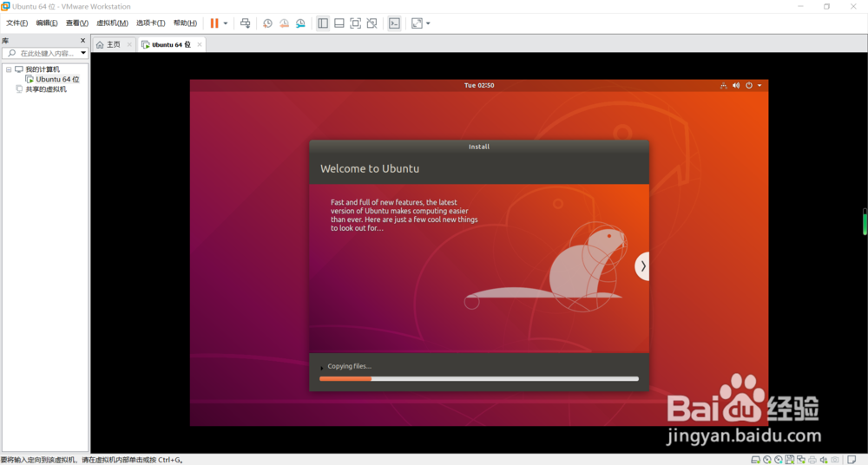The height and width of the screenshot is (465, 868).
Task: Click the Ubuntu network status icon
Action: click(x=723, y=85)
